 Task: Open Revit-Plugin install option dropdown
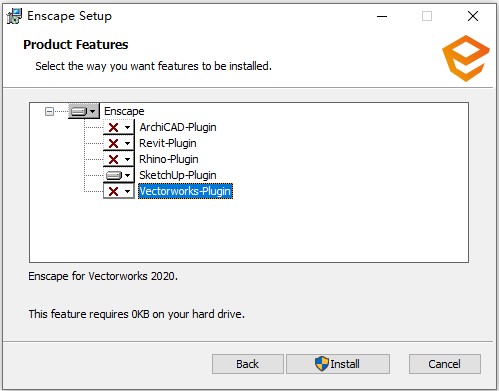tap(119, 143)
